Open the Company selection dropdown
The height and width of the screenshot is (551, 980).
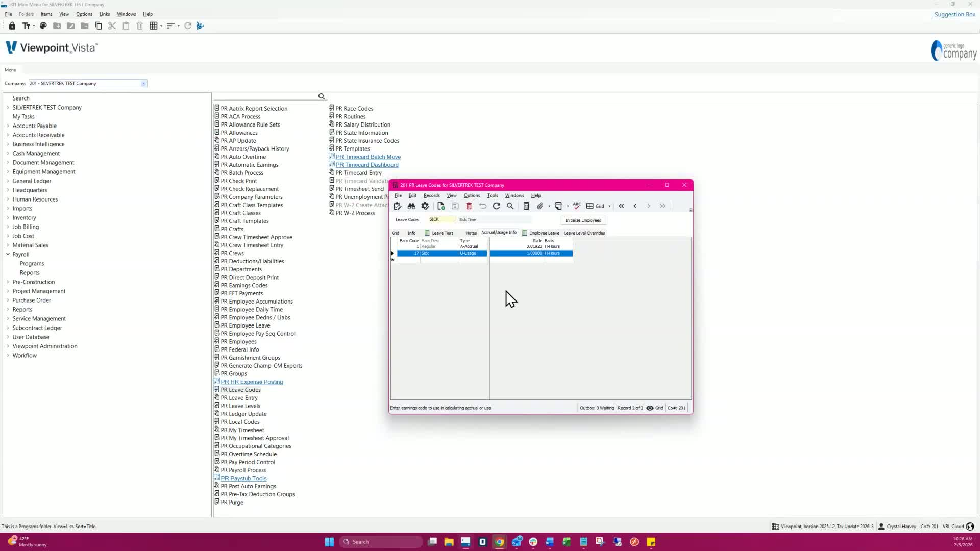coord(144,83)
